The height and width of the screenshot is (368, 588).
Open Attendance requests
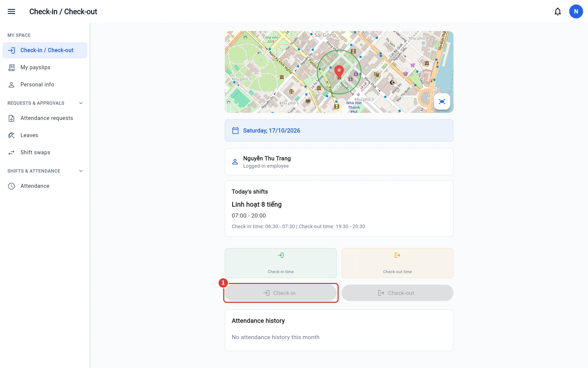pyautogui.click(x=45, y=118)
